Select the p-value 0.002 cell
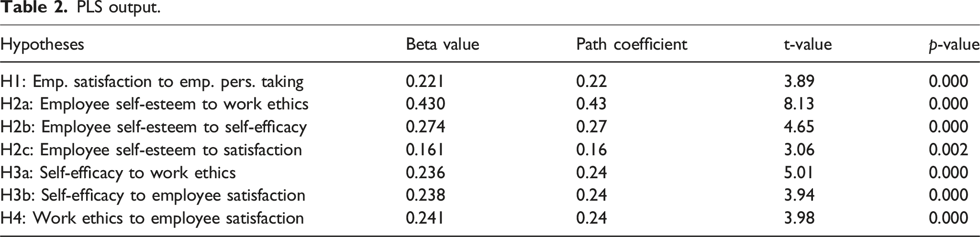This screenshot has height=237, width=980. point(948,151)
